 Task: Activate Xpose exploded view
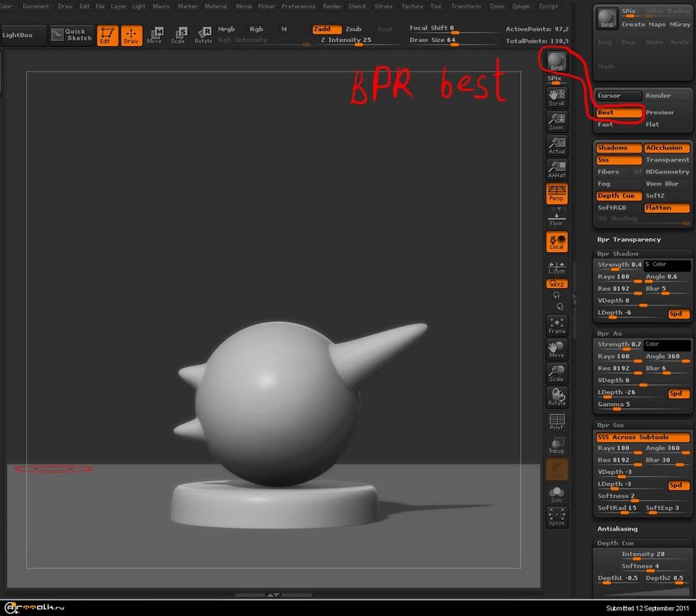click(x=556, y=517)
